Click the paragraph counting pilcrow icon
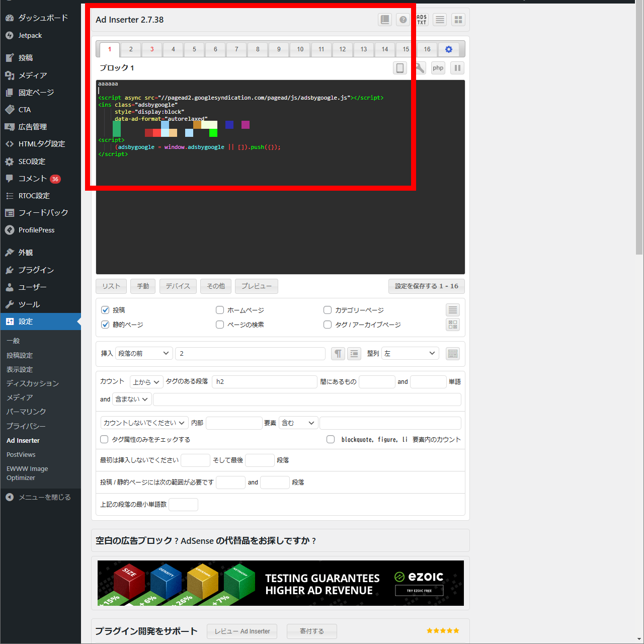Image resolution: width=644 pixels, height=644 pixels. 338,354
